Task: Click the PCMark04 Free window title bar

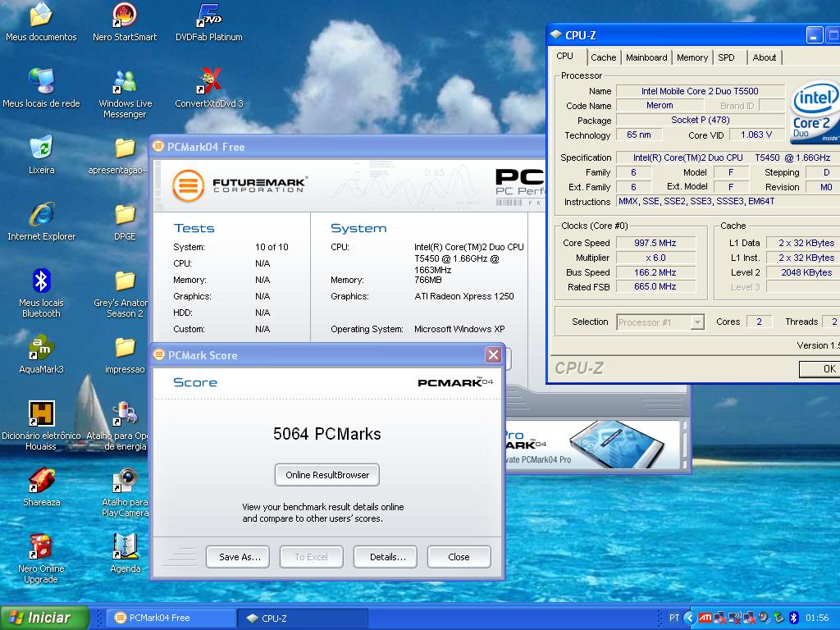Action: [348, 147]
